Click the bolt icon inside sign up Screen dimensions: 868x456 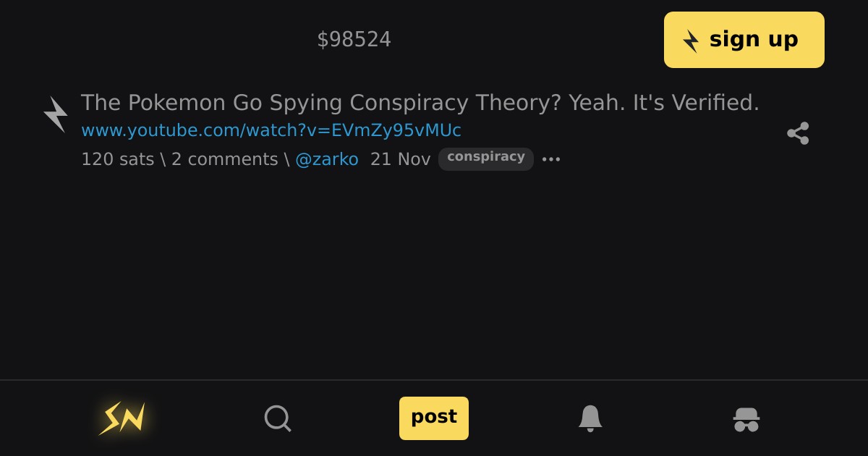coord(692,41)
